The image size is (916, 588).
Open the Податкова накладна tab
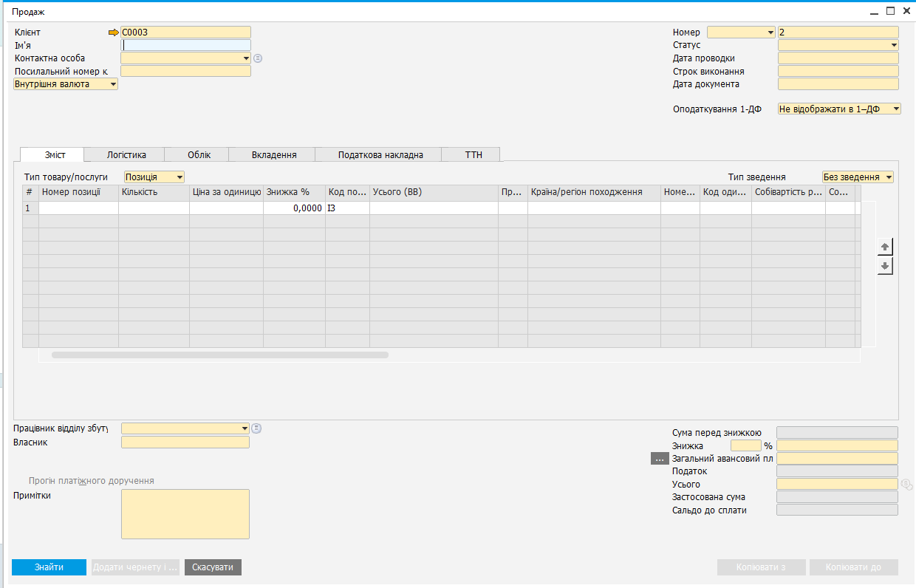380,155
